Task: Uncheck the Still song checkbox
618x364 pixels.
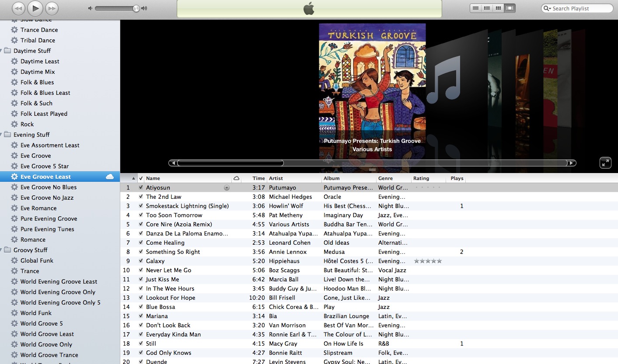Action: point(141,343)
